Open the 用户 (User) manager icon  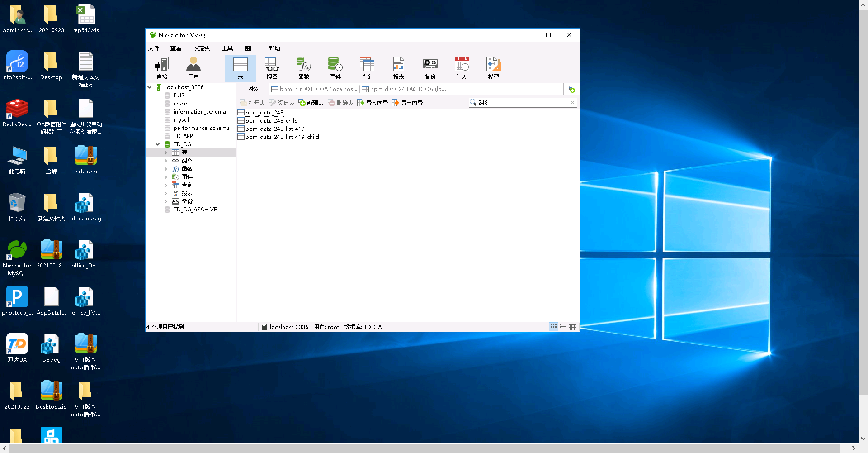pos(193,68)
